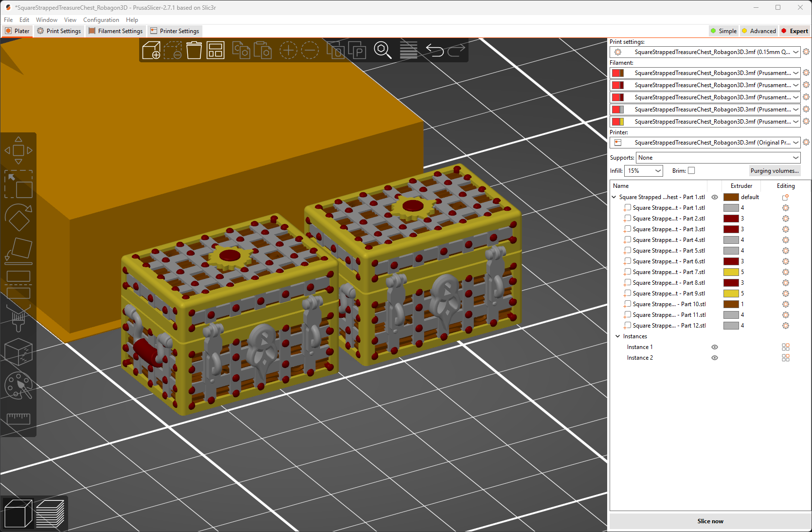Switch to the Printer Settings tab
The width and height of the screenshot is (812, 532).
[x=175, y=31]
